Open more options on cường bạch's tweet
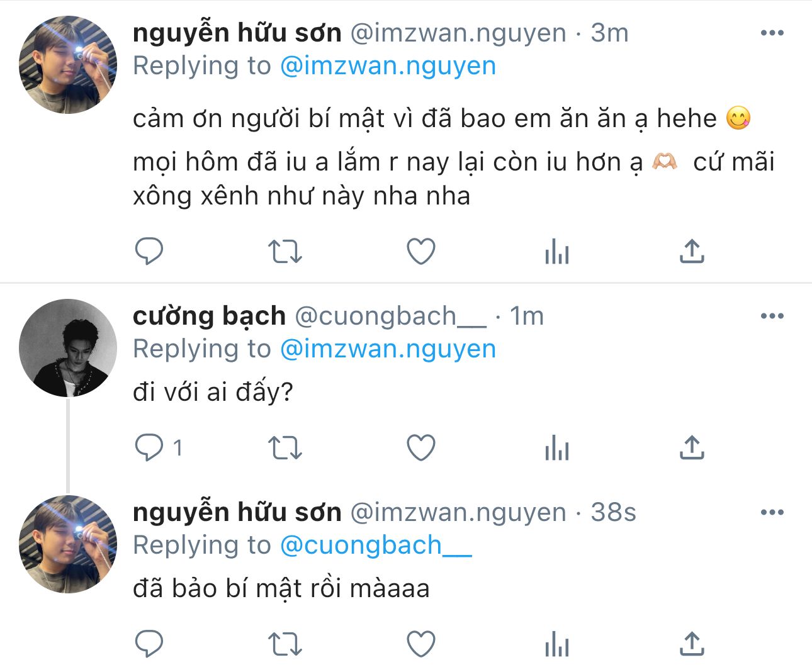This screenshot has height=672, width=812. (772, 316)
